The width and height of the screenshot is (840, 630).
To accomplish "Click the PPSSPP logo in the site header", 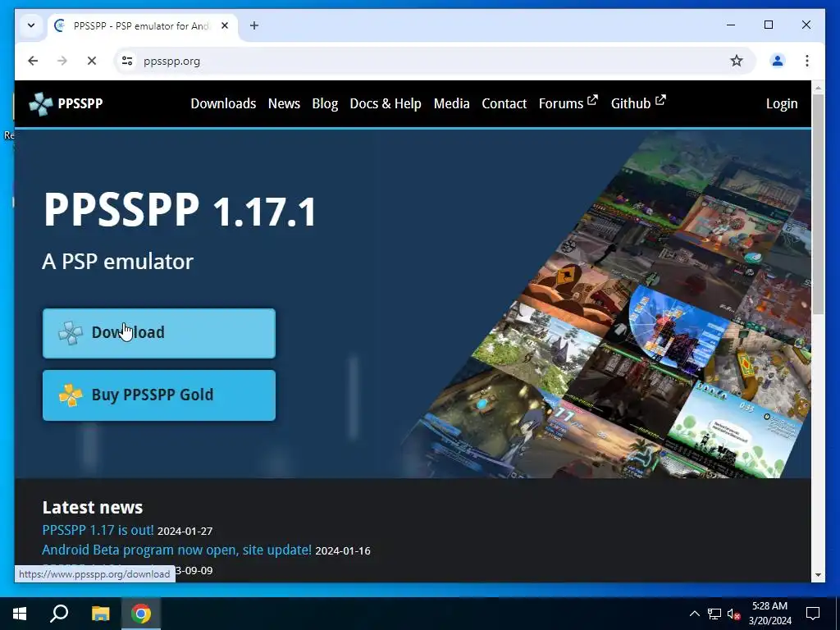I will click(x=66, y=103).
